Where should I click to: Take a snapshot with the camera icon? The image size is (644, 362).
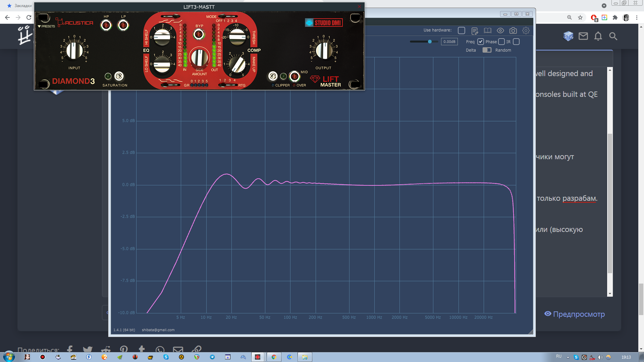click(513, 31)
